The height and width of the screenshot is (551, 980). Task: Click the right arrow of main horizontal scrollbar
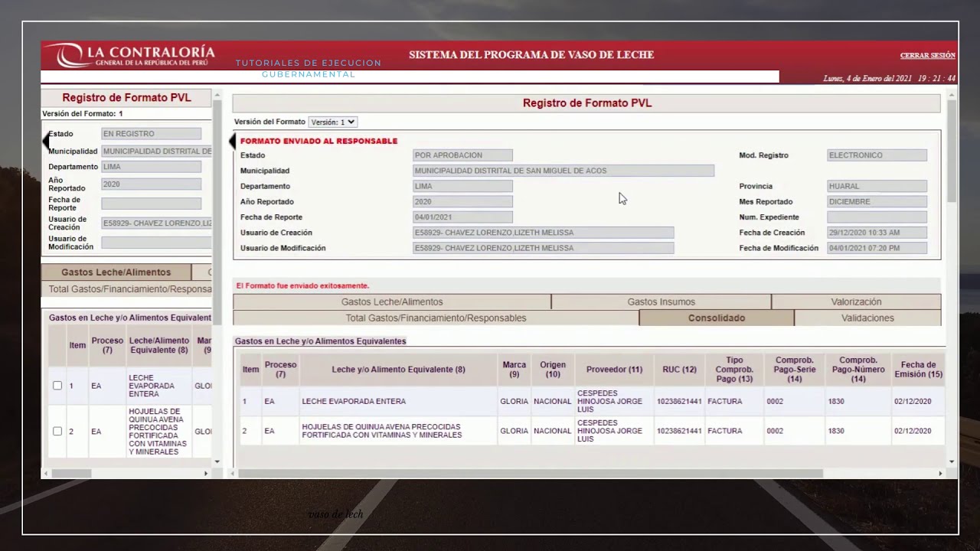click(941, 474)
